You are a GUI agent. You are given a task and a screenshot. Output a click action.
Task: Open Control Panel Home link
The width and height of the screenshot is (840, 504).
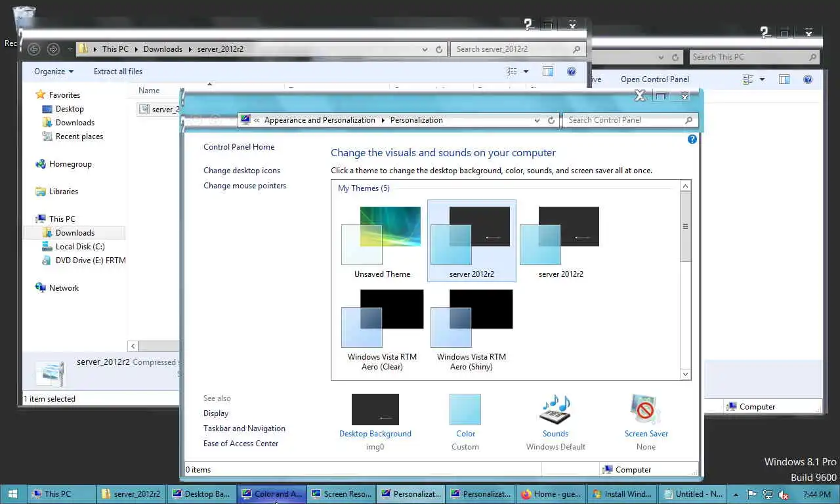[x=239, y=147]
